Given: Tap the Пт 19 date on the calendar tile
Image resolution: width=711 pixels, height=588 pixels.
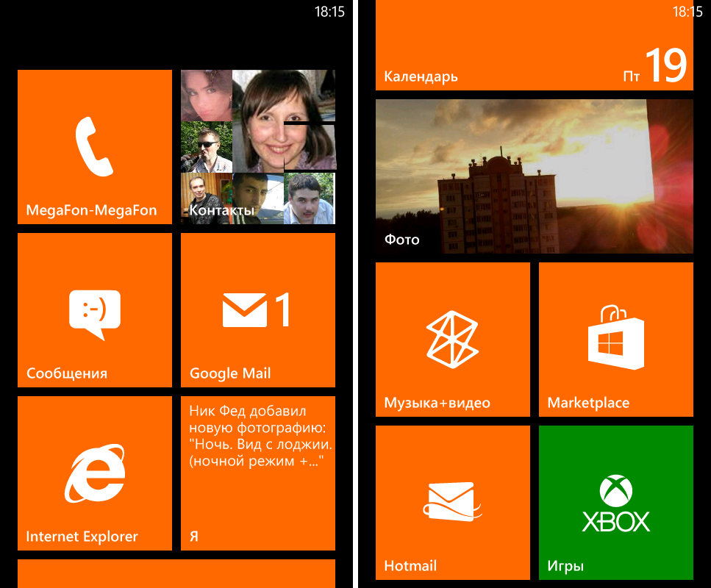Looking at the screenshot, I should 655,66.
